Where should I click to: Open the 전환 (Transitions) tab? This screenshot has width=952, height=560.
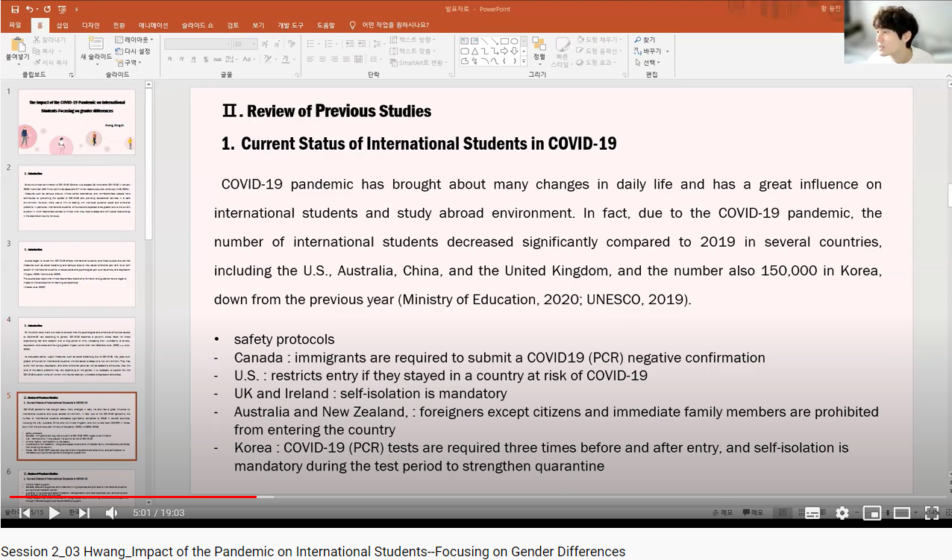[x=119, y=25]
